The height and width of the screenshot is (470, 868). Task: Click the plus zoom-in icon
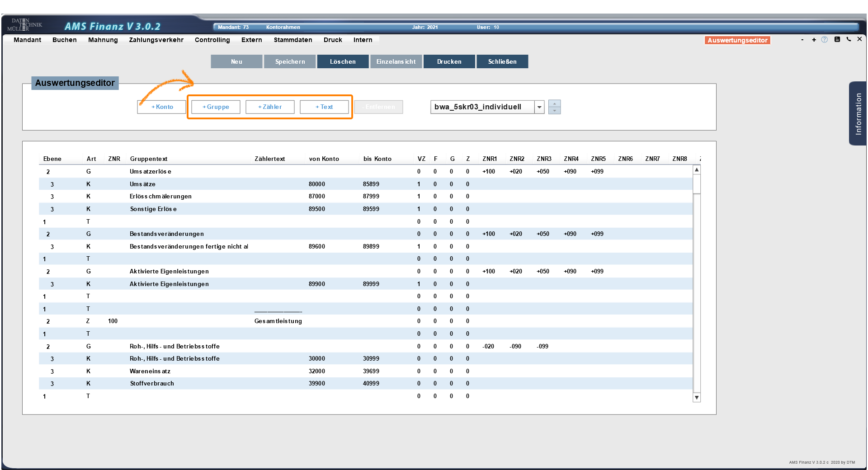pos(814,40)
